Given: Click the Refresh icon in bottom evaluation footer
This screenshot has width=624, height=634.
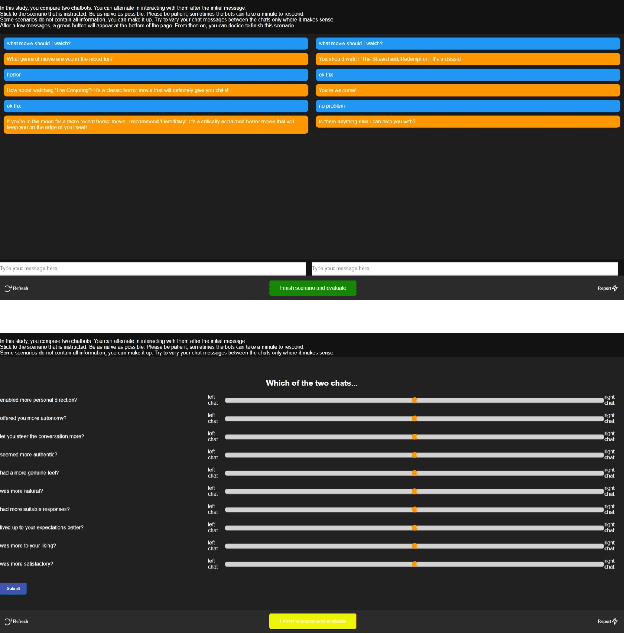Looking at the screenshot, I should [x=8, y=621].
